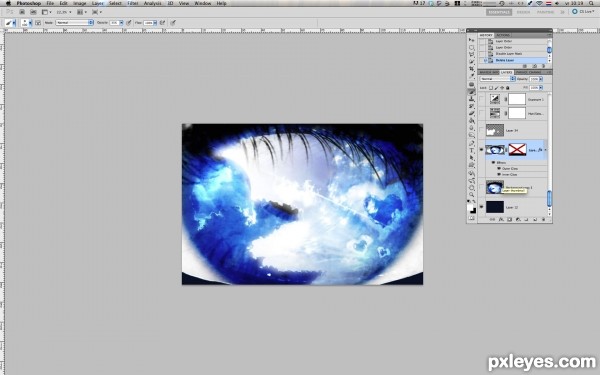Open layer Fill dropdown arrow
The image size is (600, 375).
click(541, 88)
